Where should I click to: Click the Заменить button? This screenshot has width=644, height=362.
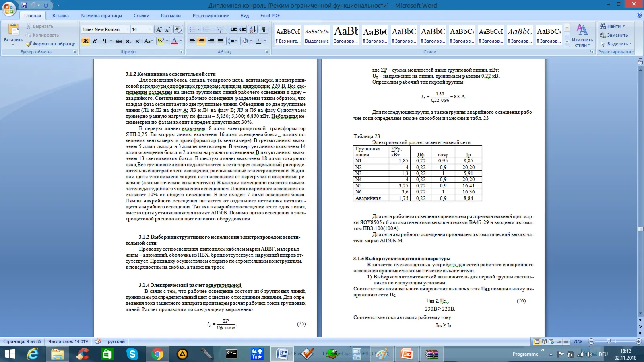tap(614, 35)
